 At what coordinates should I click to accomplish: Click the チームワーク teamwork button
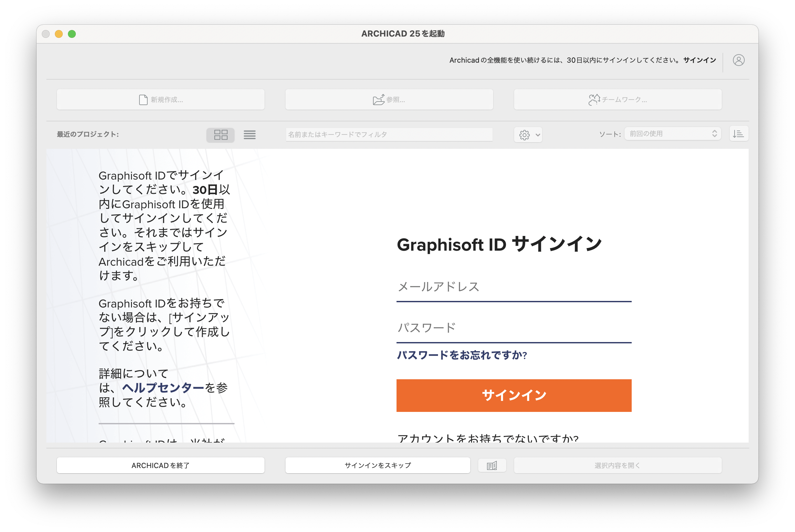click(618, 100)
